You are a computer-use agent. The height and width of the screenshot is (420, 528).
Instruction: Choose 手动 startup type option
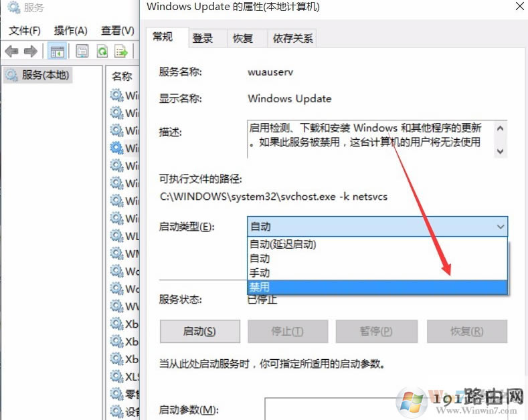377,273
